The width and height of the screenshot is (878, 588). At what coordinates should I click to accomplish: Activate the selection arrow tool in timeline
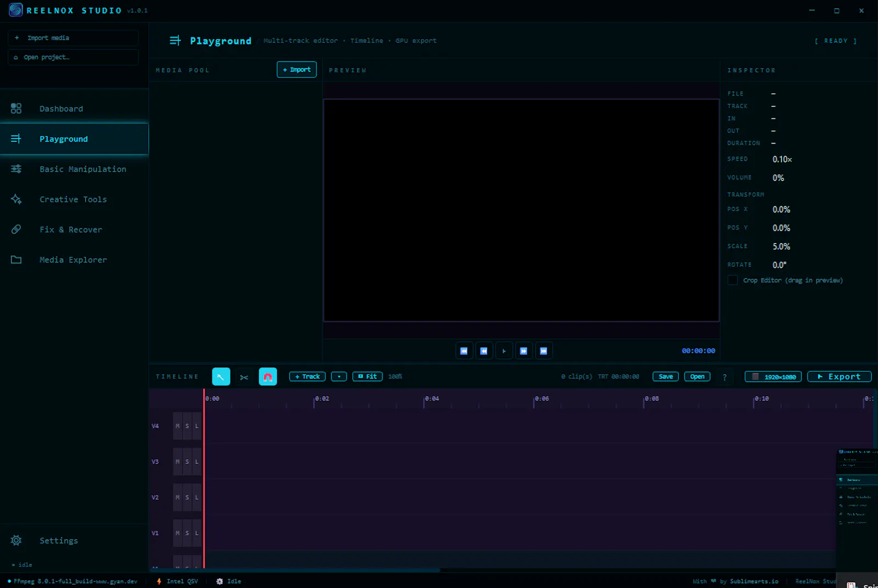coord(221,377)
